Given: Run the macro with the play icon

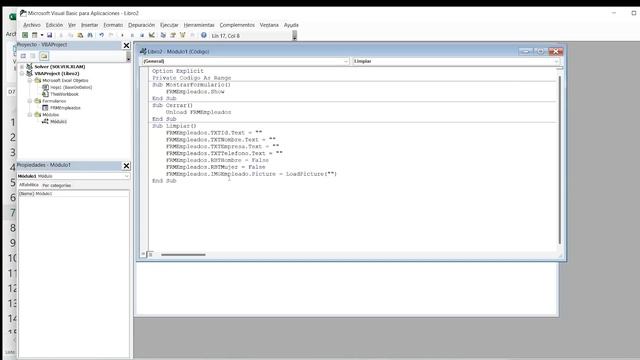Looking at the screenshot, I should coord(122,36).
